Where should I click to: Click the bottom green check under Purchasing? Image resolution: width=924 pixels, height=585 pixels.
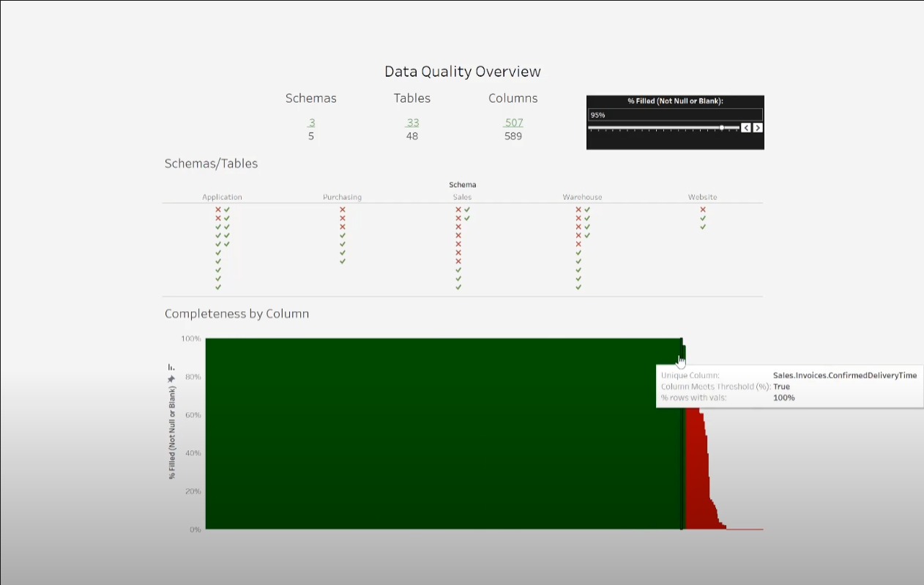[x=342, y=261]
